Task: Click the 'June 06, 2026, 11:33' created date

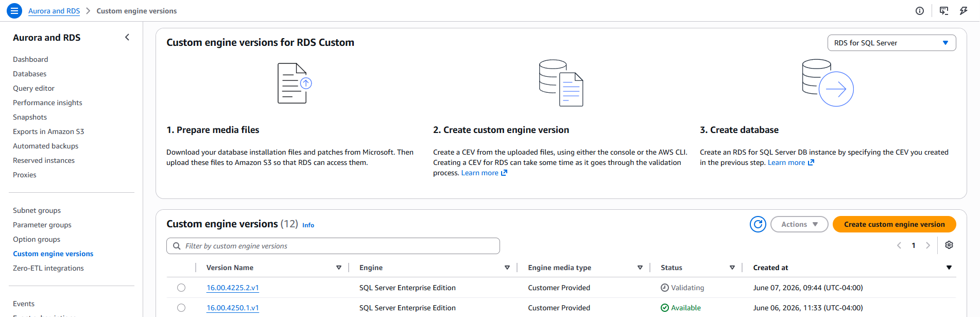Action: pyautogui.click(x=808, y=308)
